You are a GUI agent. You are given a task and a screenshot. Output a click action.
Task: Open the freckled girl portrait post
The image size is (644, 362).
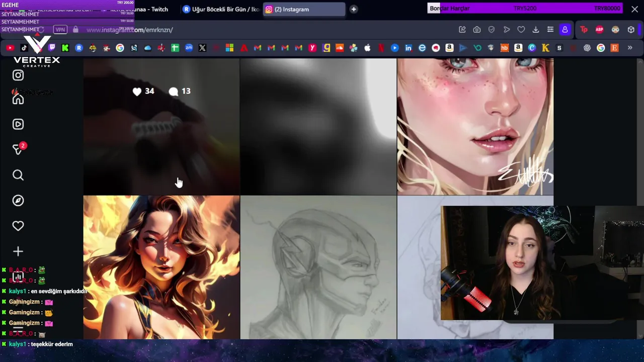pos(475,126)
